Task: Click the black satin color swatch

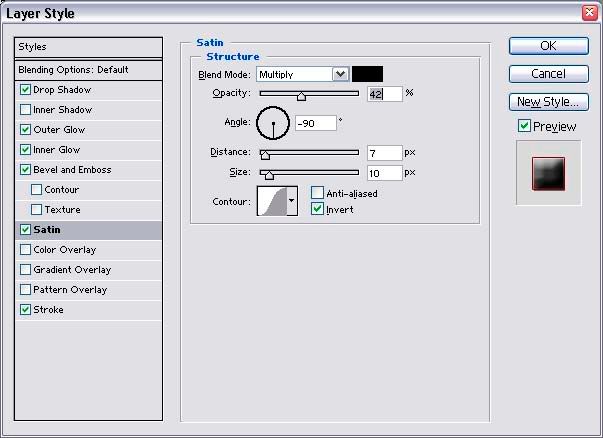Action: click(367, 74)
